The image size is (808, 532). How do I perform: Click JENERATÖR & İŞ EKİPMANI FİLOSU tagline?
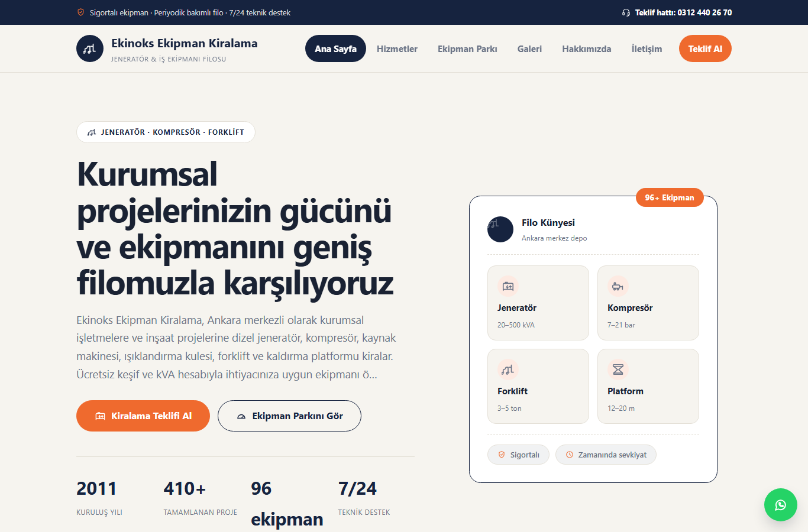pyautogui.click(x=169, y=59)
